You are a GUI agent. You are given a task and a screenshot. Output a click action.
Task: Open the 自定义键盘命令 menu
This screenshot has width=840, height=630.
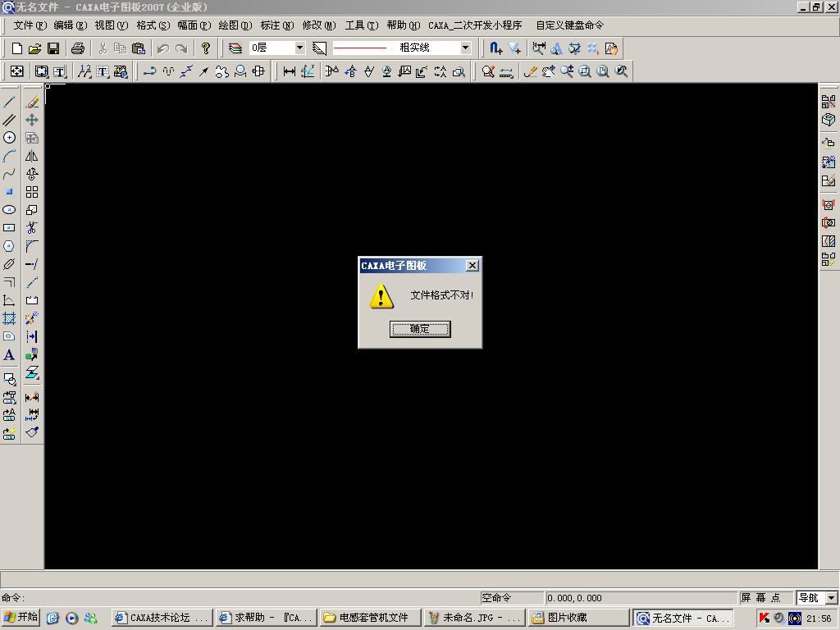click(569, 25)
